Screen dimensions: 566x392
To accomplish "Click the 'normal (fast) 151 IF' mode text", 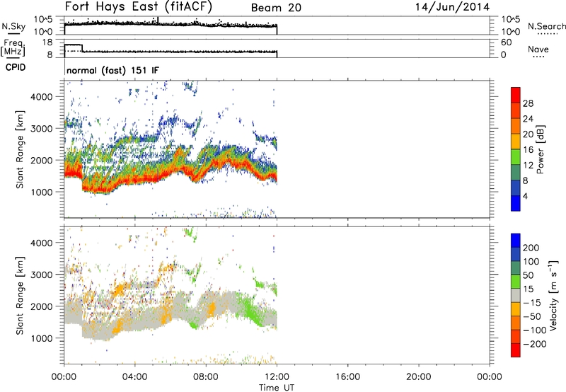I will (x=112, y=70).
